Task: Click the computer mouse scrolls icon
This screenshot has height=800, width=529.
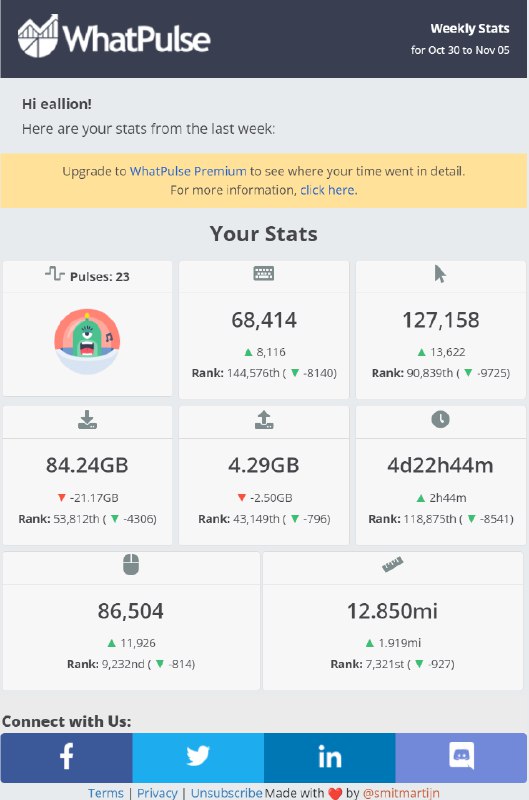Action: coord(131,564)
